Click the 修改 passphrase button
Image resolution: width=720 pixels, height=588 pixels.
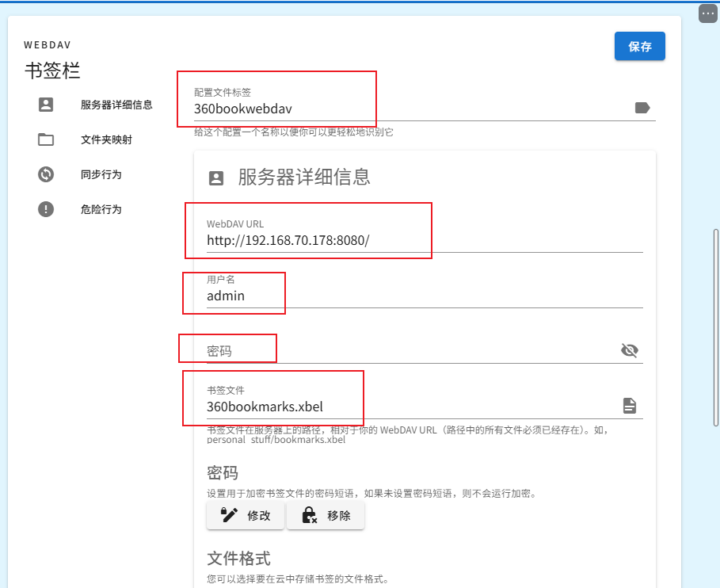[246, 515]
